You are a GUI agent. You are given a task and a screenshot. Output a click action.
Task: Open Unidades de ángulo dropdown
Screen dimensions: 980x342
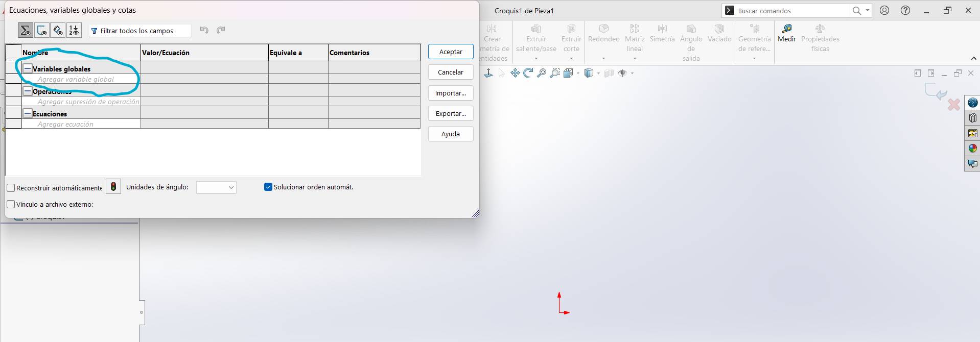(216, 187)
